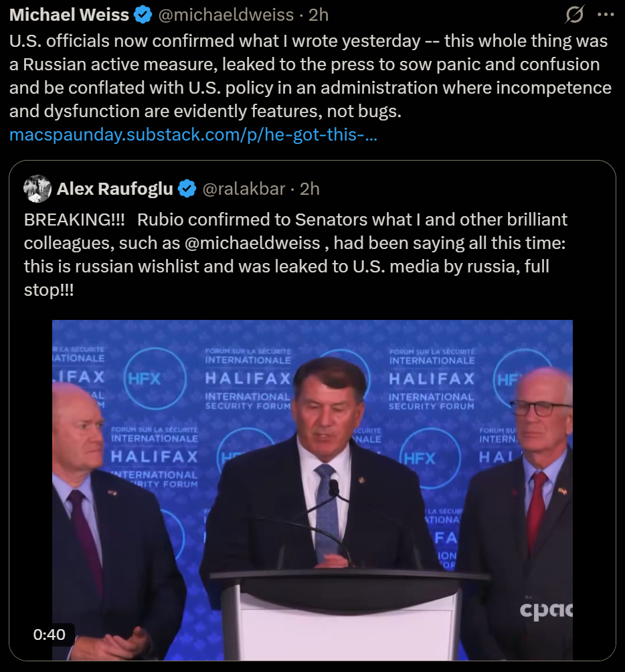Open the three-dot More options menu
The height and width of the screenshot is (672, 625).
[605, 14]
